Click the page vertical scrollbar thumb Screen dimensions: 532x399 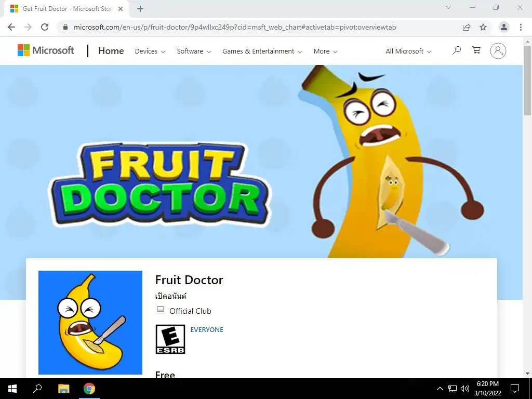pos(528,81)
